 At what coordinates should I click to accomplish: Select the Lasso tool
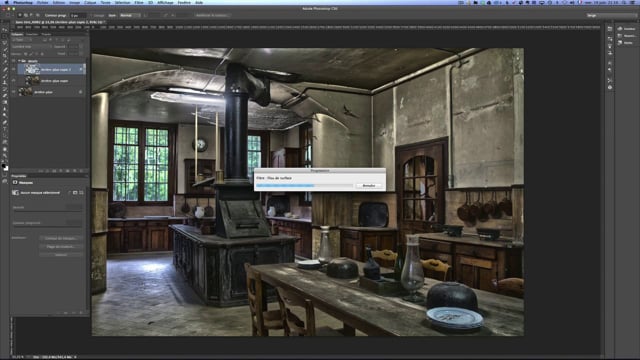point(5,43)
